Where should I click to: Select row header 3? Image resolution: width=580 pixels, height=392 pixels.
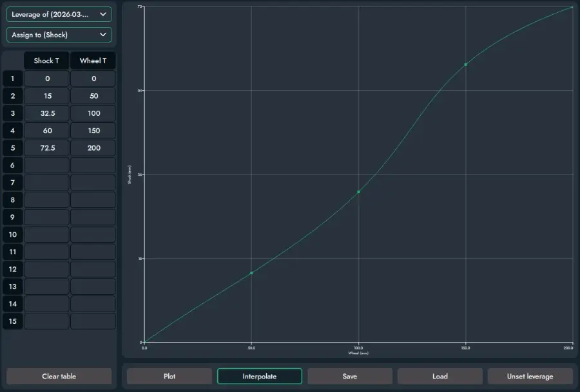pos(13,113)
